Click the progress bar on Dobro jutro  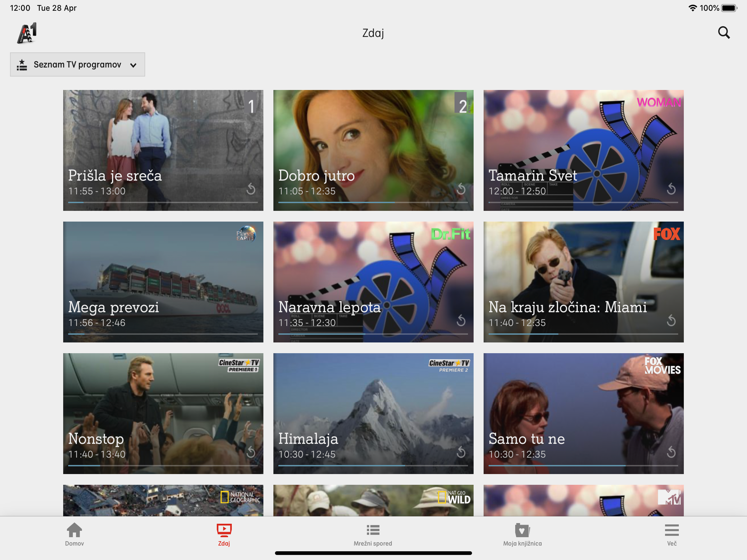373,202
